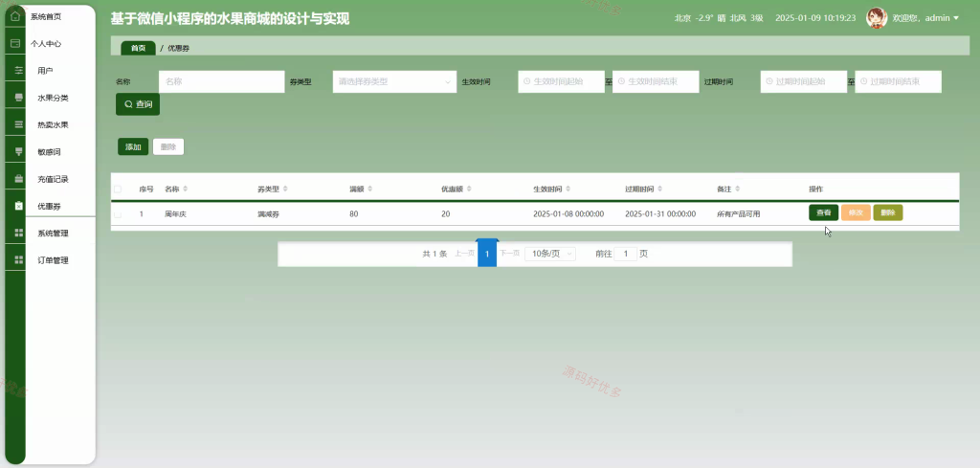The height and width of the screenshot is (468, 980).
Task: Click the icon beside 敏感词
Action: coord(19,151)
